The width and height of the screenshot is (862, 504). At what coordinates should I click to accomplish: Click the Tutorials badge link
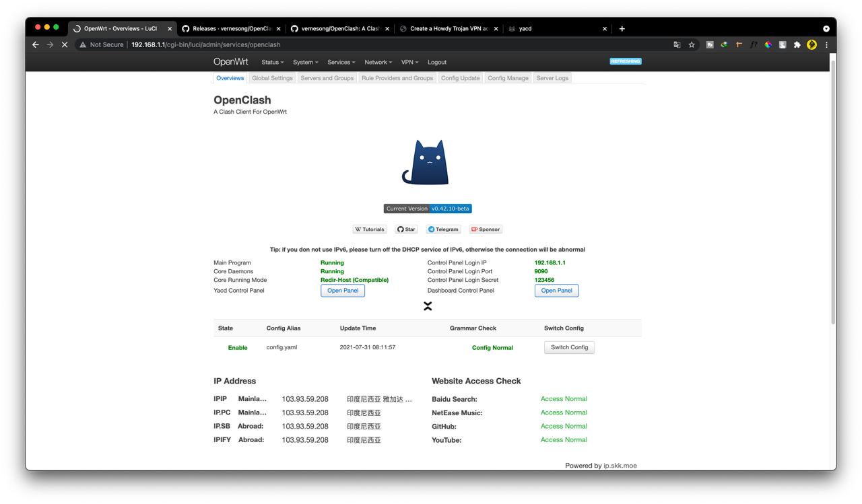point(370,229)
